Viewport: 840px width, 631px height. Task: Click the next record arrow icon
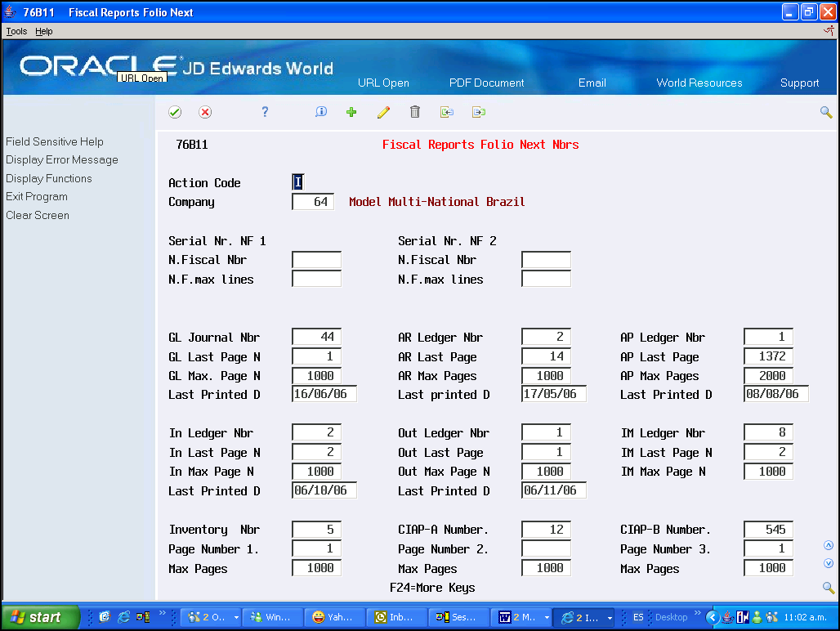point(478,112)
